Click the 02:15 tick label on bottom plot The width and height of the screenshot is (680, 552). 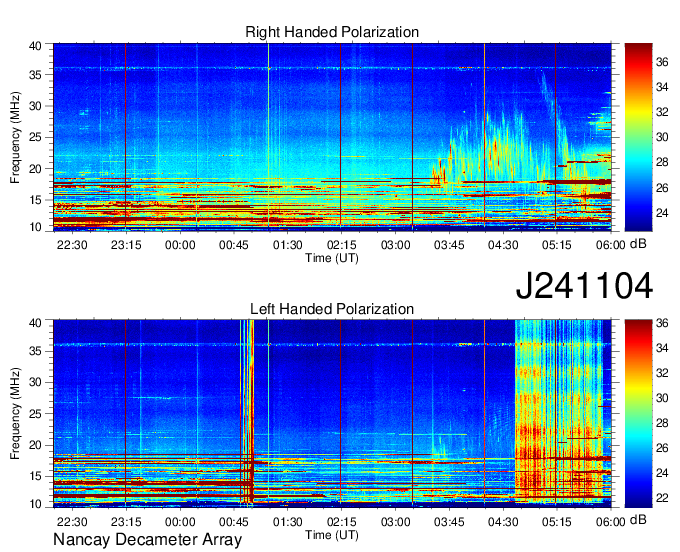pos(341,522)
